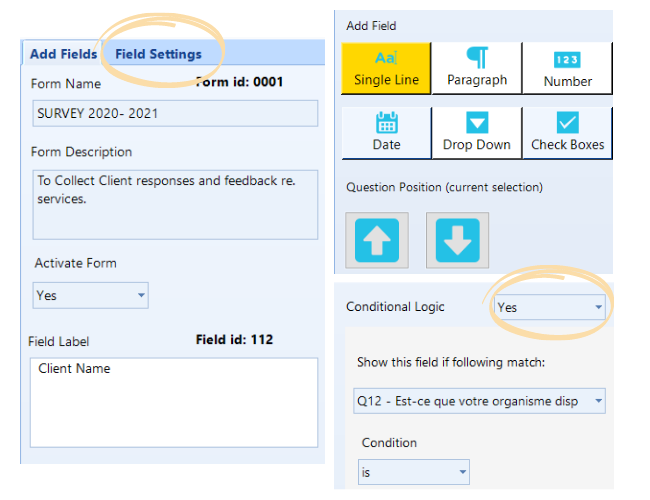Add a Paragraph field
The height and width of the screenshot is (500, 650).
(476, 69)
